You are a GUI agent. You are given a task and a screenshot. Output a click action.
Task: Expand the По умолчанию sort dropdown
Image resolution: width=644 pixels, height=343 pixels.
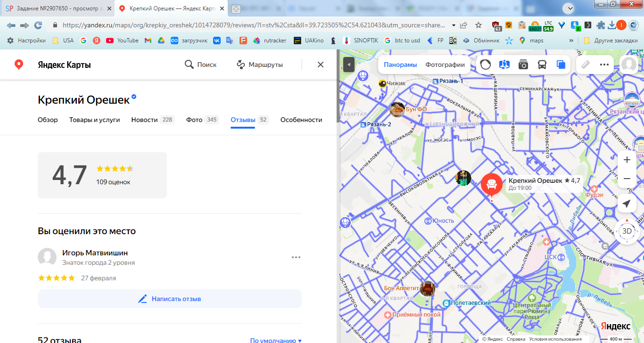tap(276, 341)
